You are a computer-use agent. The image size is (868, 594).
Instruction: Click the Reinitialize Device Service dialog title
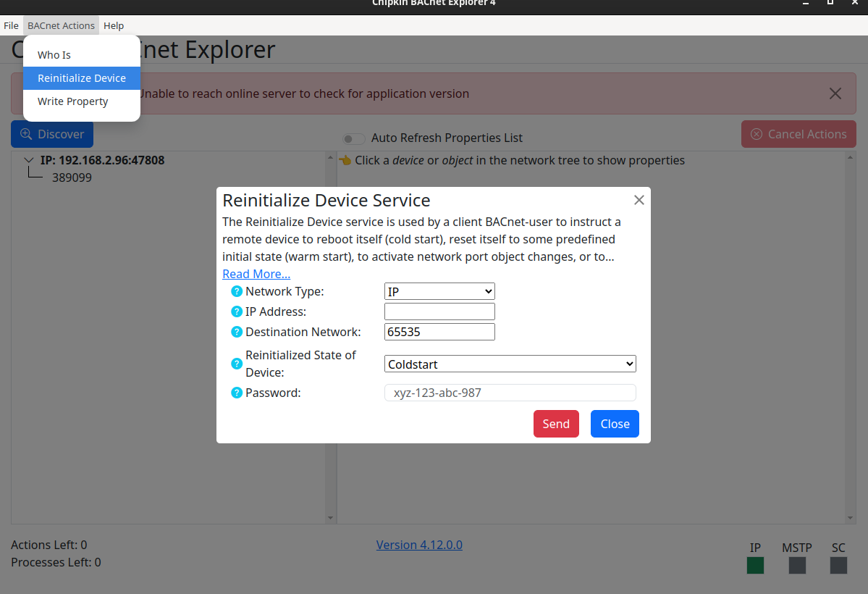click(x=326, y=200)
